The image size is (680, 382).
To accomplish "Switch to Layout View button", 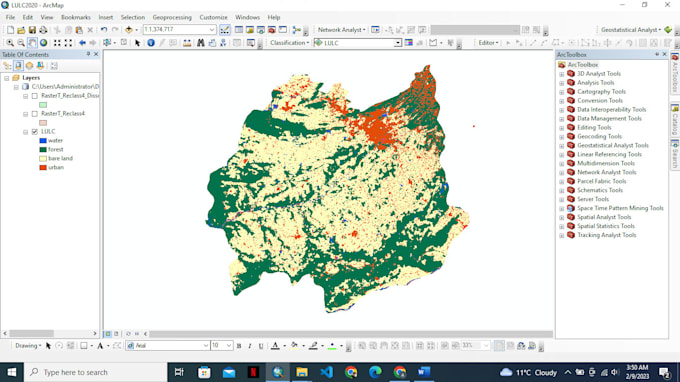I will pos(116,334).
